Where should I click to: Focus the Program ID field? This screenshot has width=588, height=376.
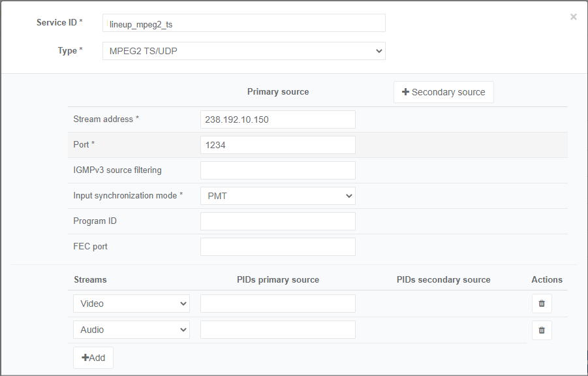(x=278, y=221)
